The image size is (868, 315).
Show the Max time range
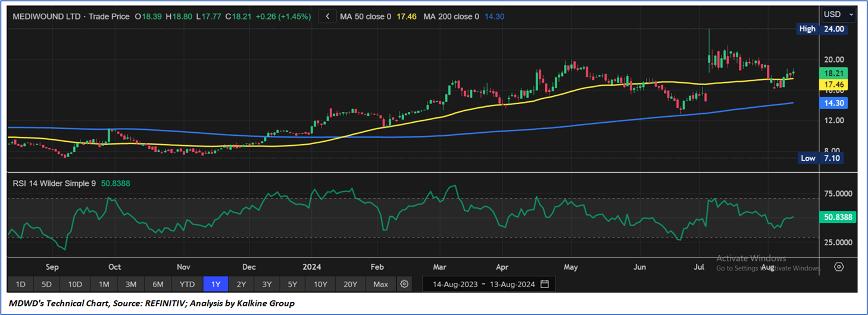coord(380,284)
